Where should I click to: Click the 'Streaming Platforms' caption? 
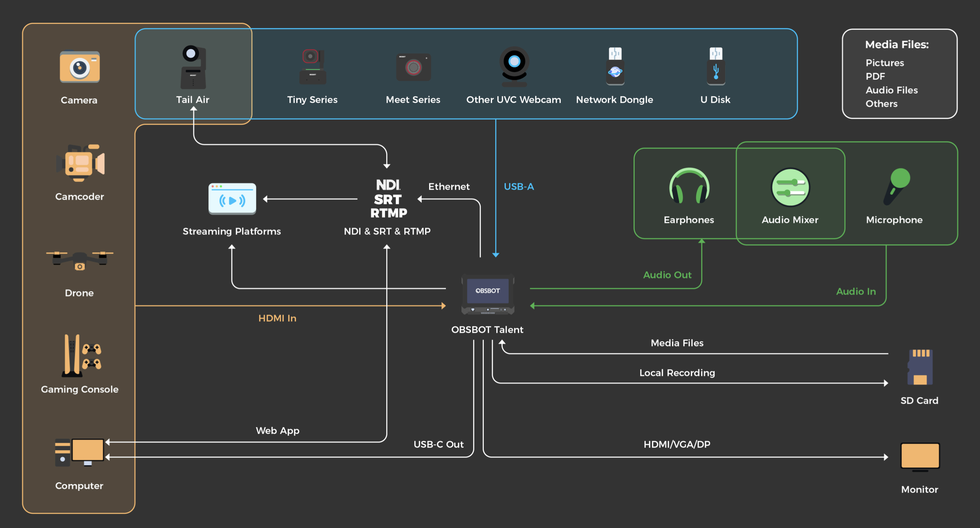click(x=232, y=232)
